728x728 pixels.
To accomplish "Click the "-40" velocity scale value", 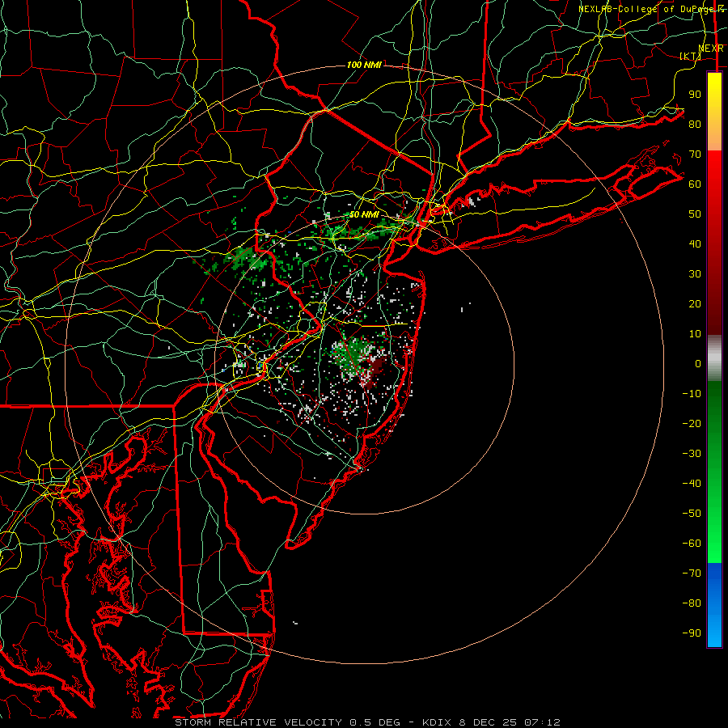I will point(692,484).
